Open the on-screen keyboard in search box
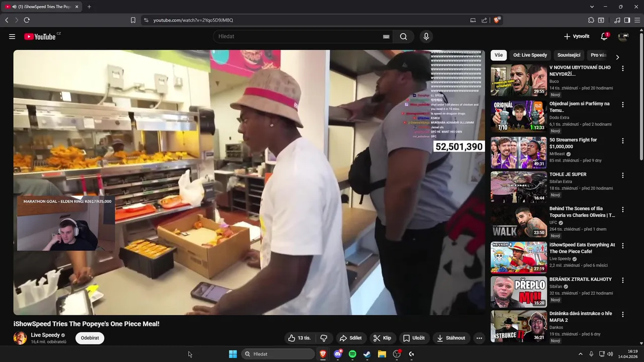644x362 pixels. [x=386, y=37]
